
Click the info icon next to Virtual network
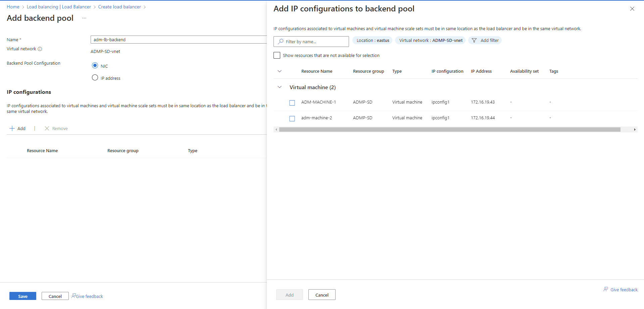pos(40,49)
